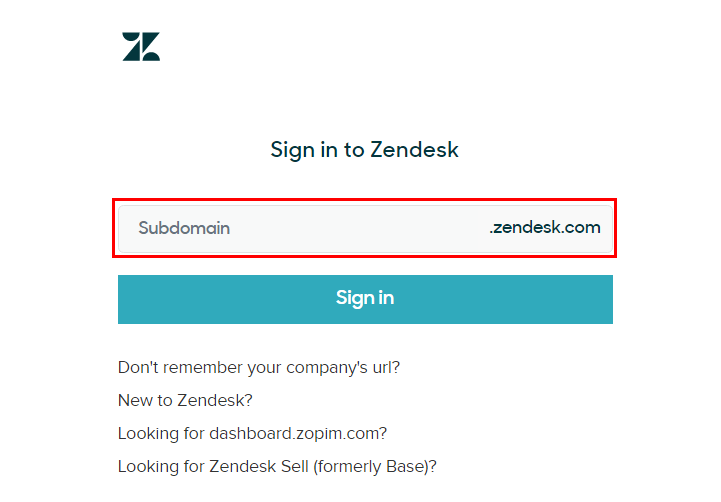
Task: Select the Subdomain placeholder text
Action: [184, 228]
